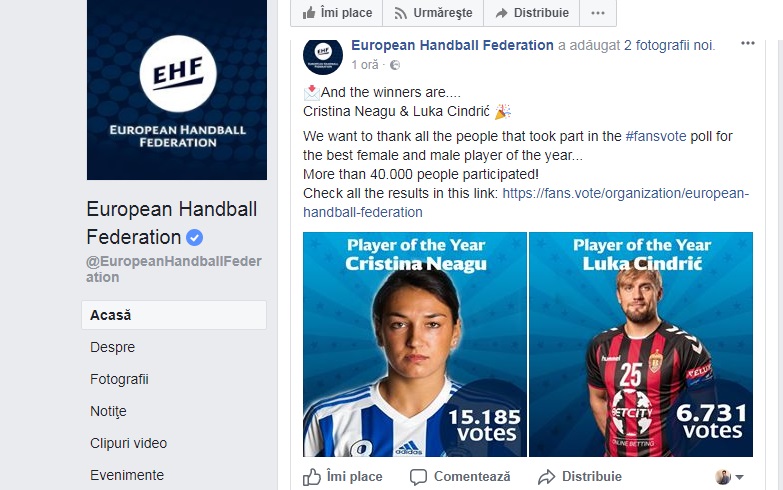783x490 pixels.
Task: Open the Cristina Neagu photo
Action: point(415,344)
